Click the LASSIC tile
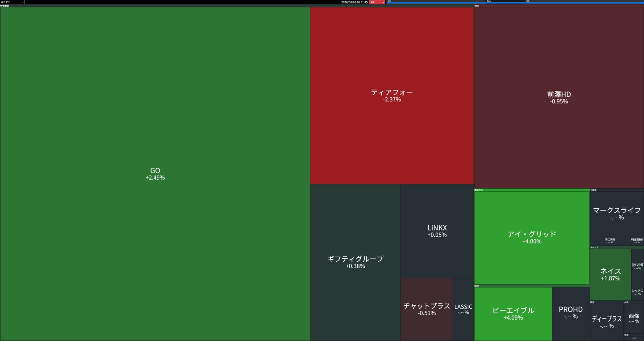644x341 pixels. [x=463, y=309]
